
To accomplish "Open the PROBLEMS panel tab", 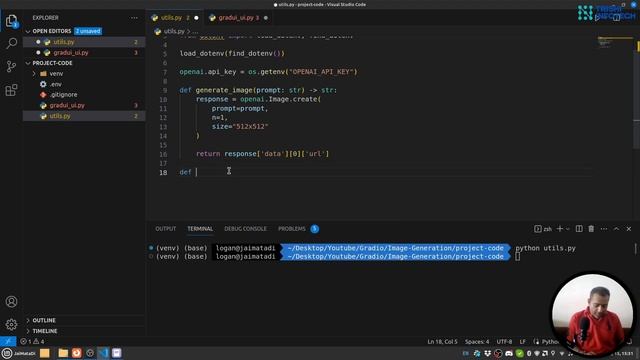I will [x=298, y=229].
